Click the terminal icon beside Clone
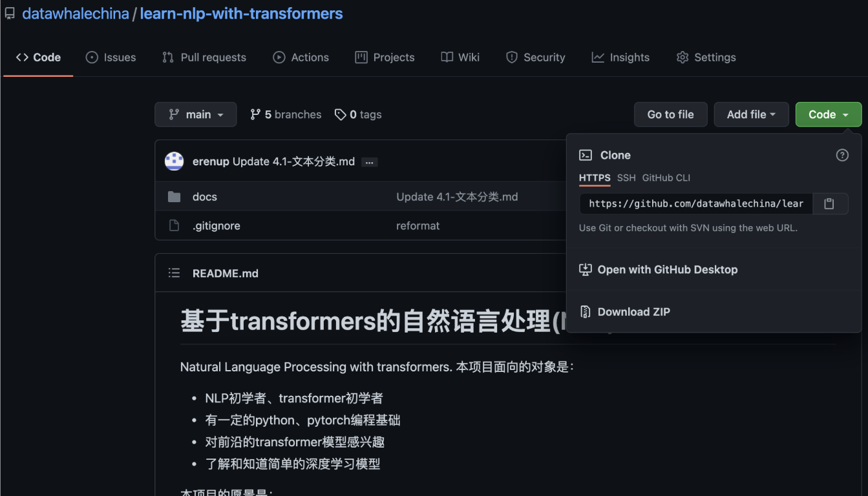The height and width of the screenshot is (496, 868). click(x=586, y=155)
